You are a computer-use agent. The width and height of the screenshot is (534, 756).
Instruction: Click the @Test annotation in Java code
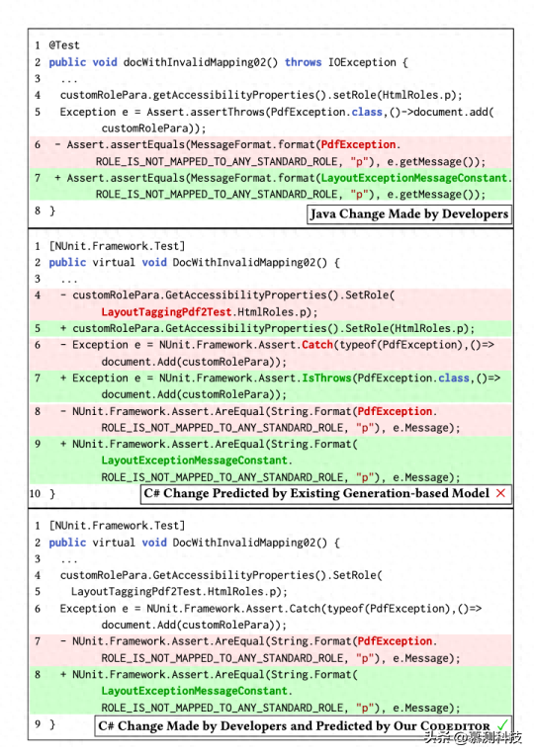coord(64,45)
